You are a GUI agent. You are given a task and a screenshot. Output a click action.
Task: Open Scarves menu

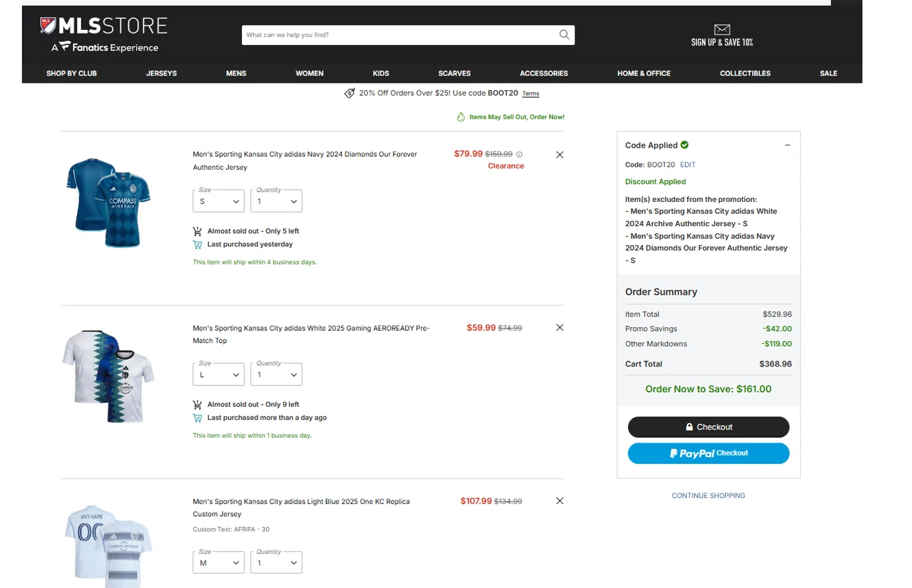tap(454, 74)
